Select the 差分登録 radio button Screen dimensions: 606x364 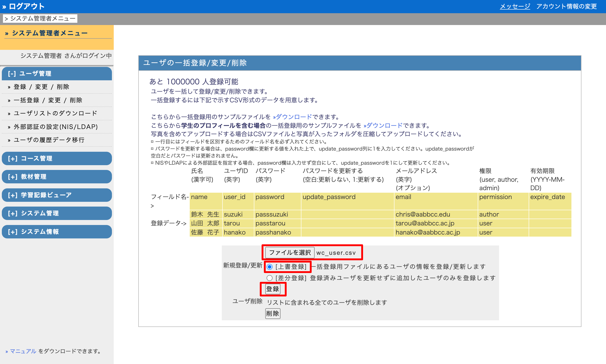tap(269, 278)
